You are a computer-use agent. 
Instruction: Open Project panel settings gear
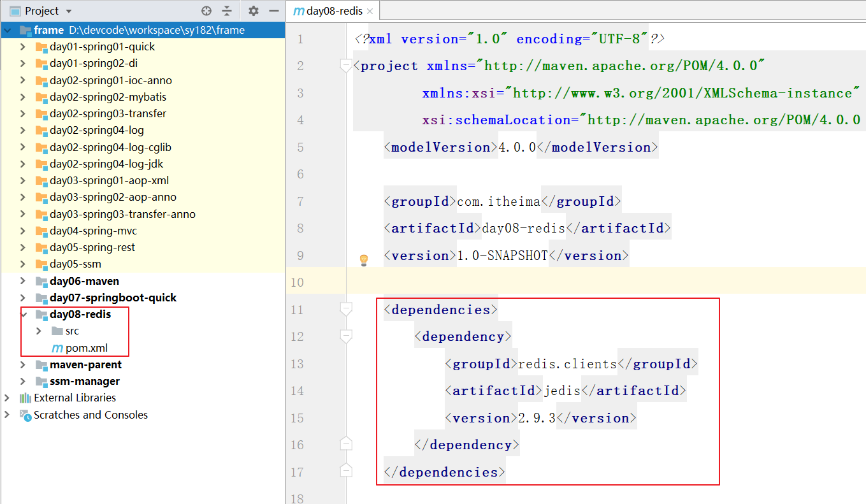[x=254, y=11]
